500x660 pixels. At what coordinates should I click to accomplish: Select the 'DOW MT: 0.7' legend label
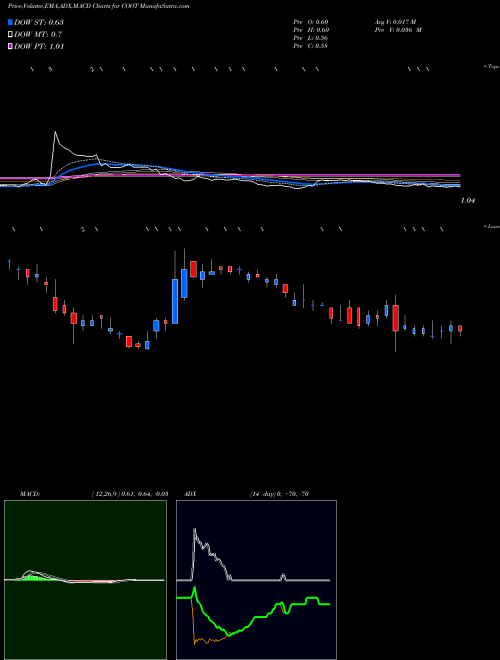[x=38, y=35]
